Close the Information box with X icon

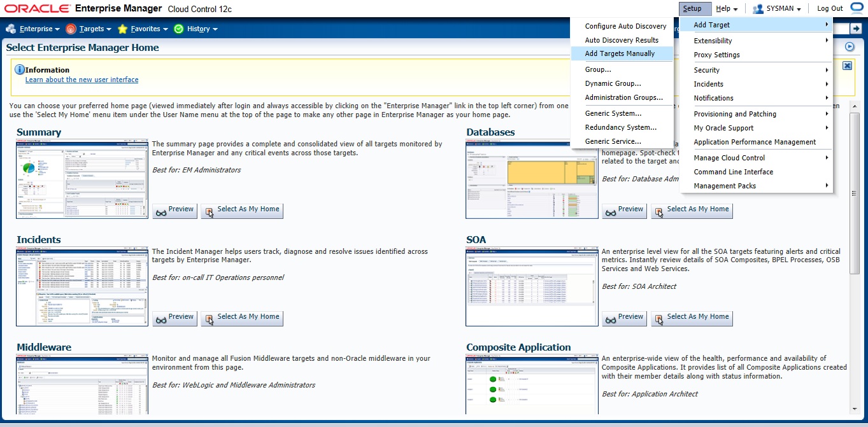tap(847, 66)
